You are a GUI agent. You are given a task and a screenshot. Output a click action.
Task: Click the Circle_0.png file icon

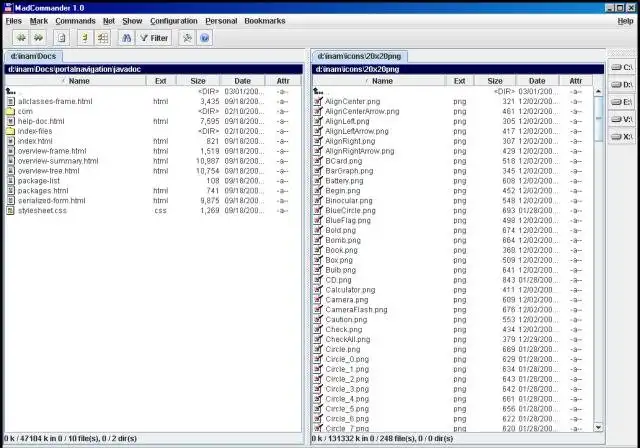click(318, 359)
